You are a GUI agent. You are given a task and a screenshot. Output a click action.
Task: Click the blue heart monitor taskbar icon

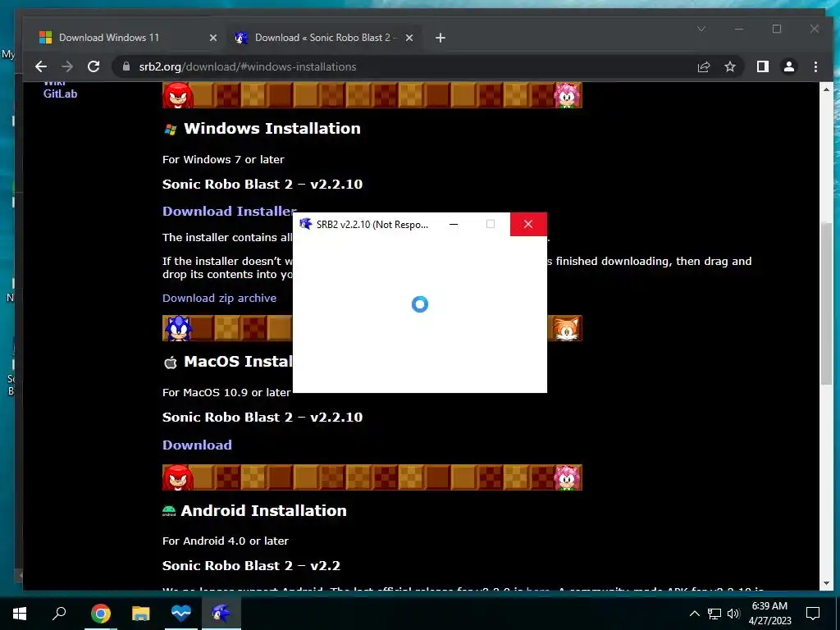coord(181,613)
